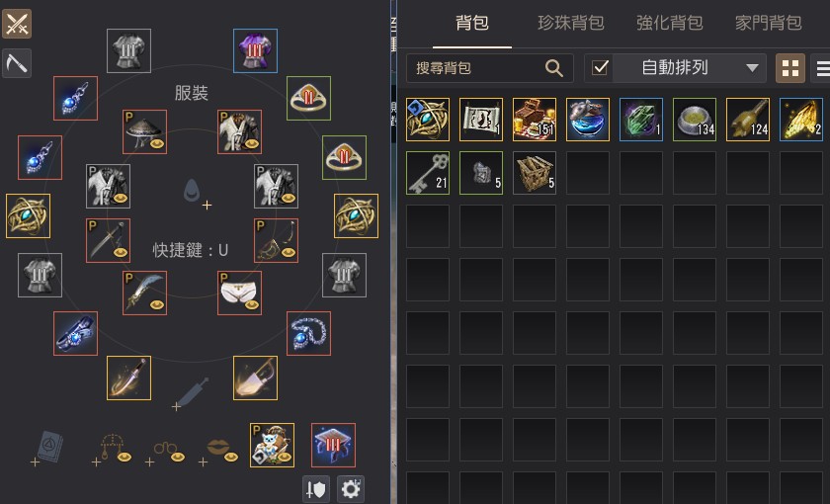Select the grid view layout button
Viewport: 830px width, 504px height.
click(790, 68)
